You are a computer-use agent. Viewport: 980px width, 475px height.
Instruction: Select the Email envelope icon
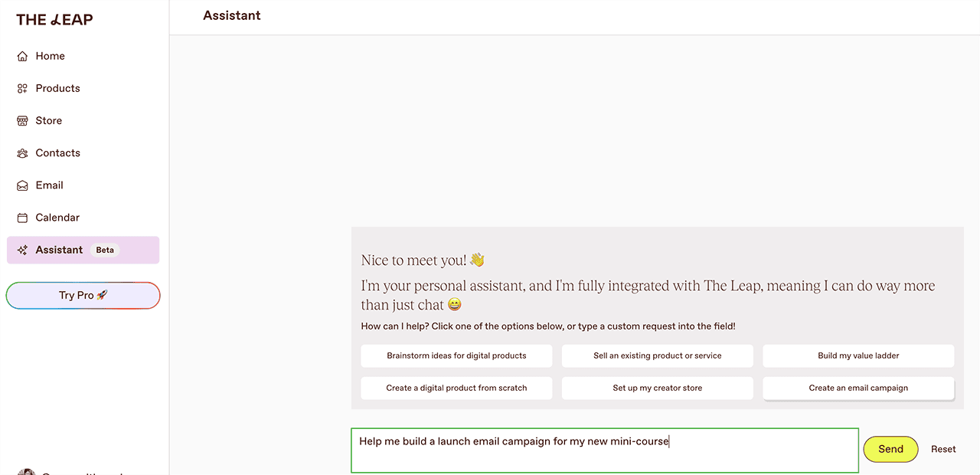[22, 185]
